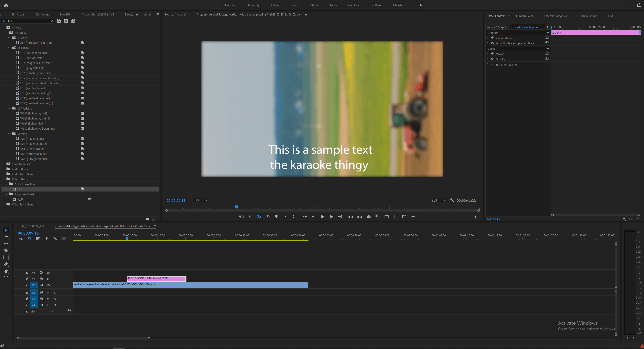This screenshot has width=644, height=349.
Task: Click the Program Monitor playhead marker
Action: [237, 207]
